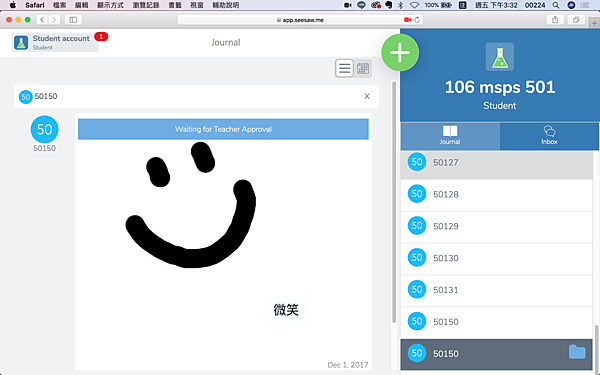
Task: Clear the 50150 filter with X
Action: click(x=367, y=96)
